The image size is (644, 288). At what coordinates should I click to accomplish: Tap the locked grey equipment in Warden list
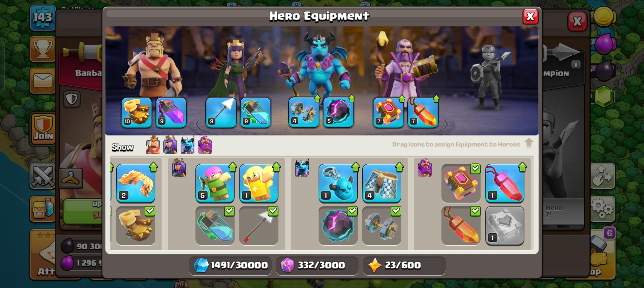[x=505, y=226]
